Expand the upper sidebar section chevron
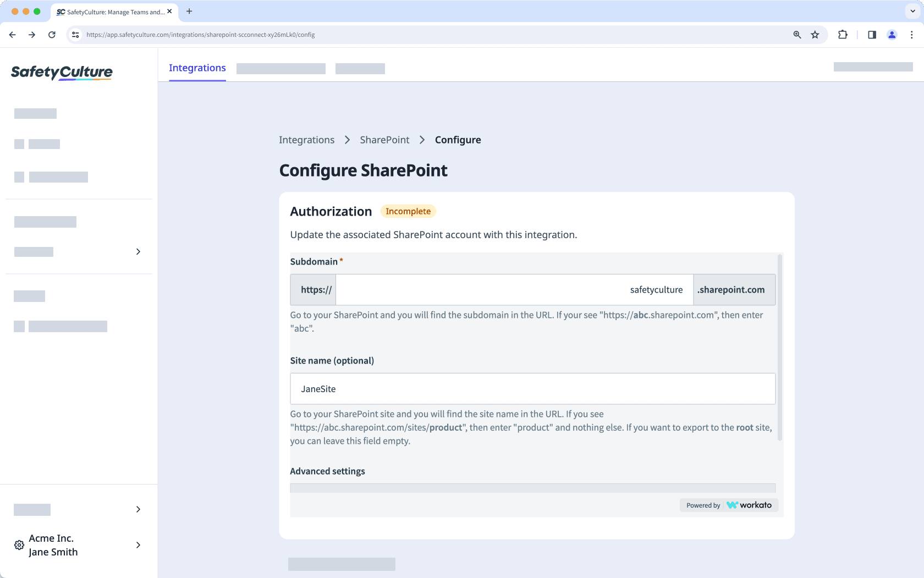 pos(138,251)
